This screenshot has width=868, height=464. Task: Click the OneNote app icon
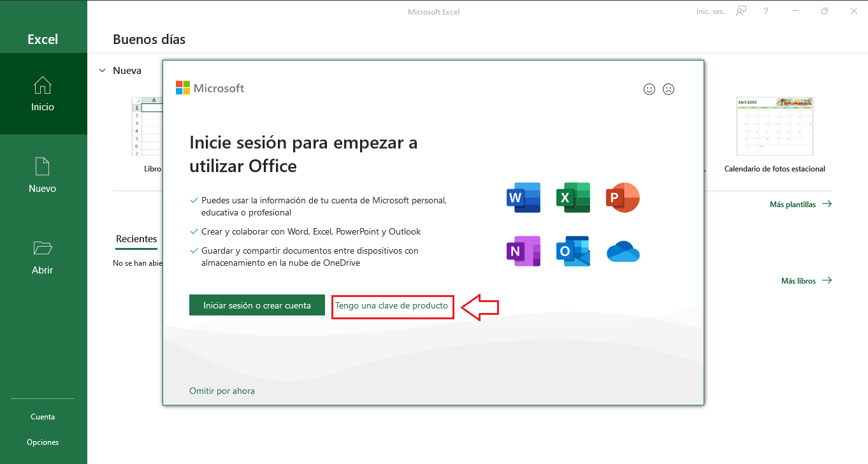click(x=523, y=251)
